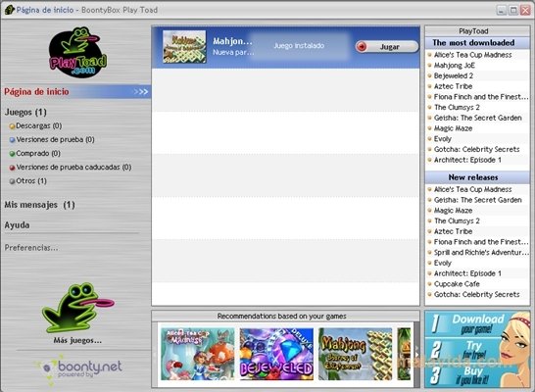Image resolution: width=535 pixels, height=392 pixels.
Task: Open the Bejeweled Deluxe recommendation thumbnail
Action: pyautogui.click(x=276, y=354)
